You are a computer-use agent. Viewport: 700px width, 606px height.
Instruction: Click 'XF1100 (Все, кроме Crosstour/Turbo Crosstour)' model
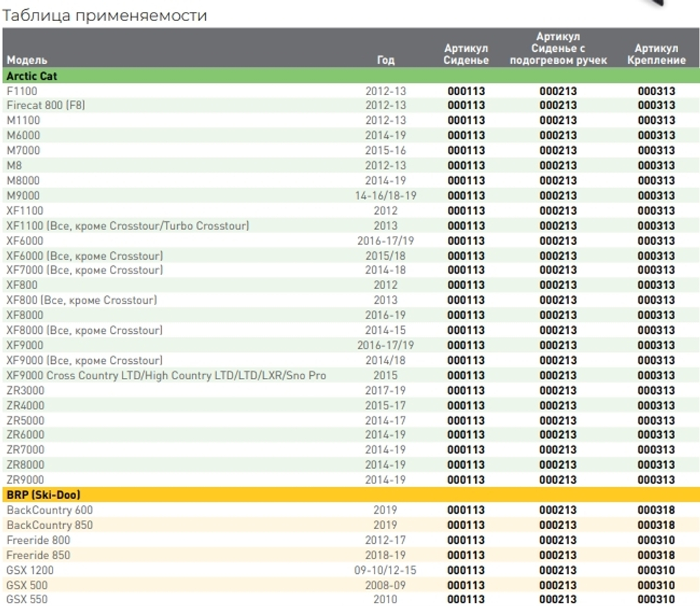(128, 225)
